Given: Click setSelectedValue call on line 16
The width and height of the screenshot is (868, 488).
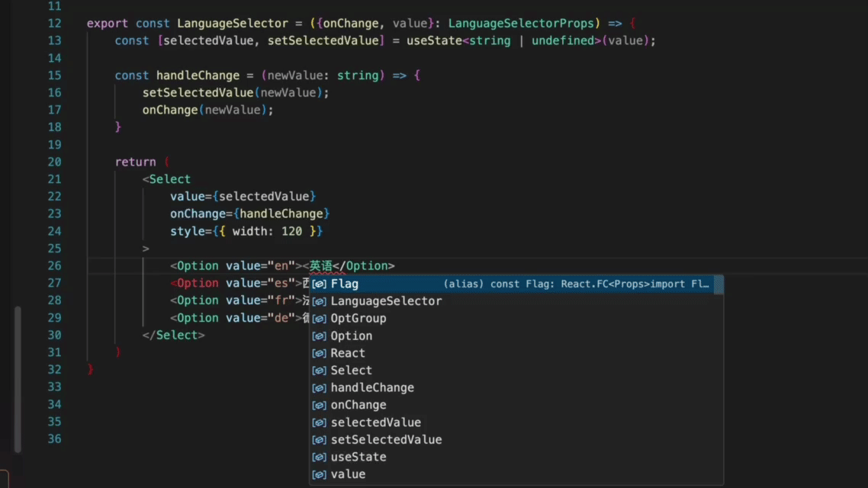Looking at the screenshot, I should (198, 92).
